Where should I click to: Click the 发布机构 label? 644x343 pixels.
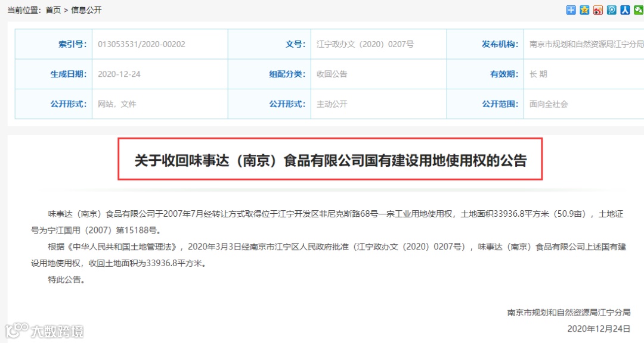[500, 44]
